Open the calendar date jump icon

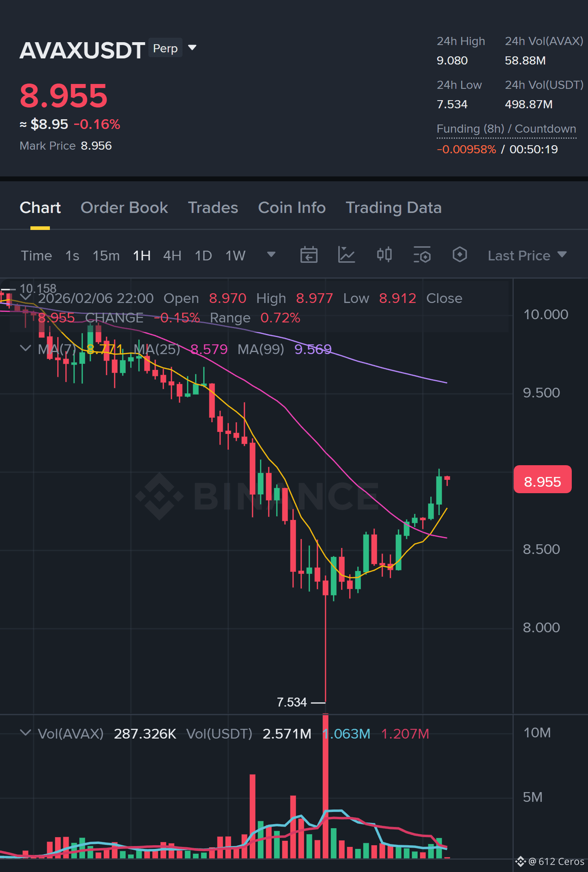click(x=309, y=255)
